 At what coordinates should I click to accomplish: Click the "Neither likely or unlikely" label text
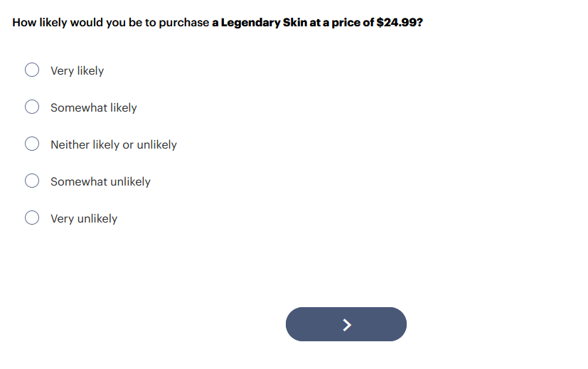(x=113, y=144)
